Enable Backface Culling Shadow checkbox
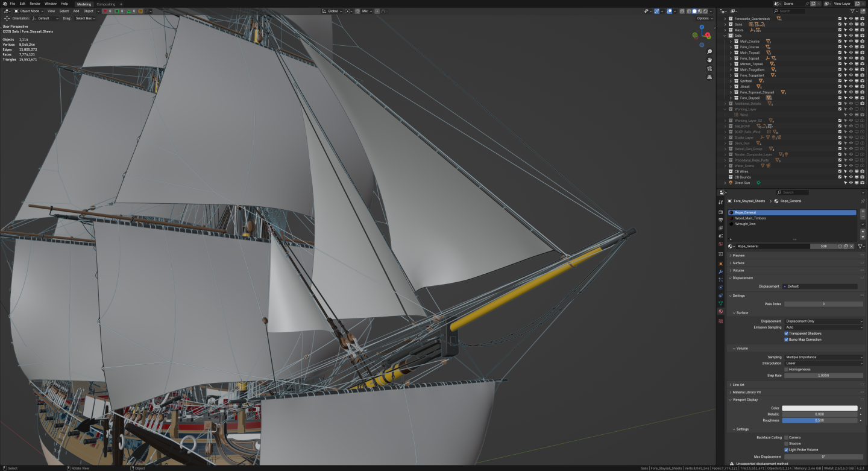 [x=786, y=443]
